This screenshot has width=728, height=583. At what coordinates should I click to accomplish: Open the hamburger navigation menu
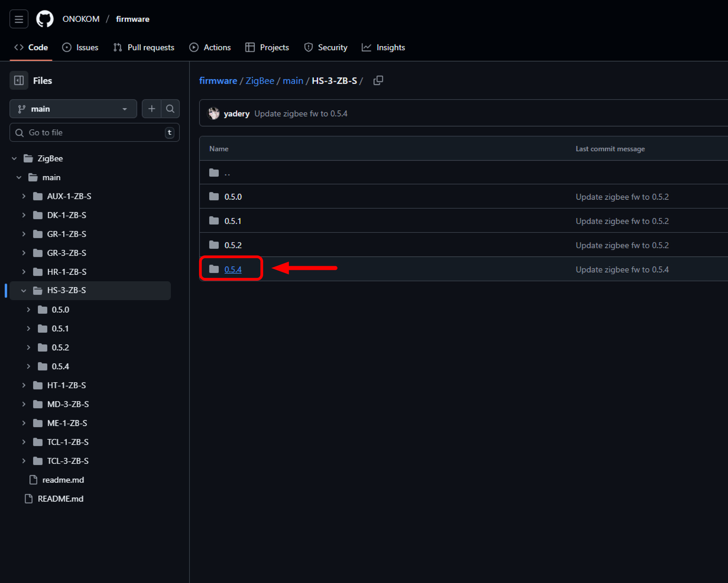tap(19, 19)
